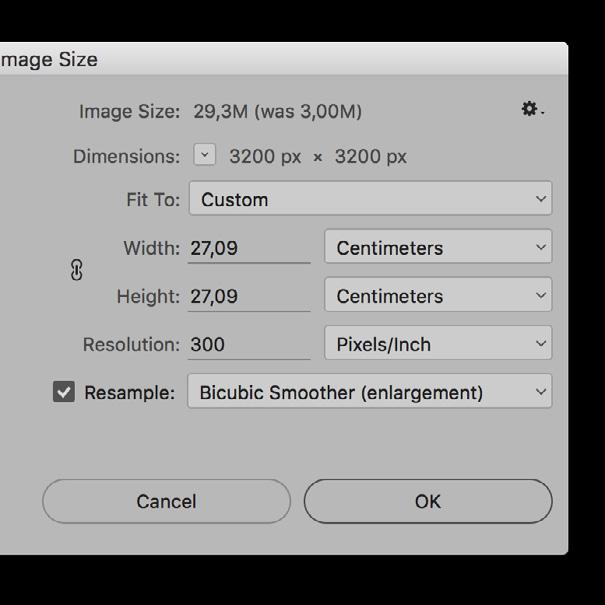The width and height of the screenshot is (605, 605).
Task: Click the Width value field
Action: 249,248
